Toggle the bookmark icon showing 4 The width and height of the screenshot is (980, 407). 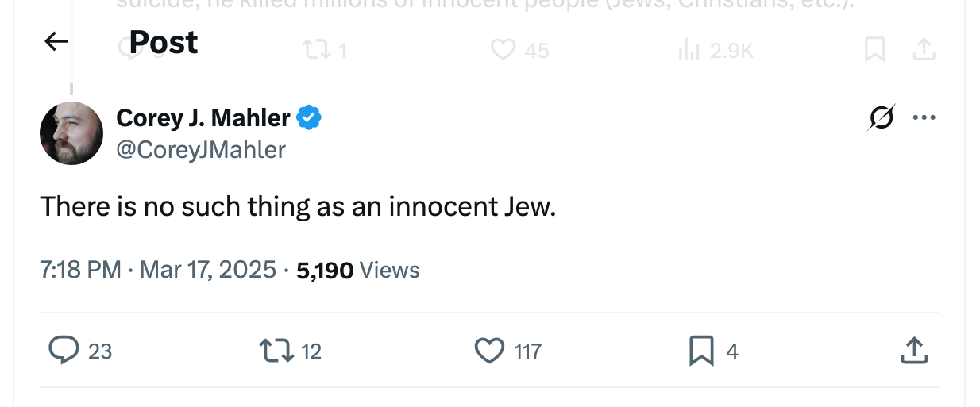[701, 350]
